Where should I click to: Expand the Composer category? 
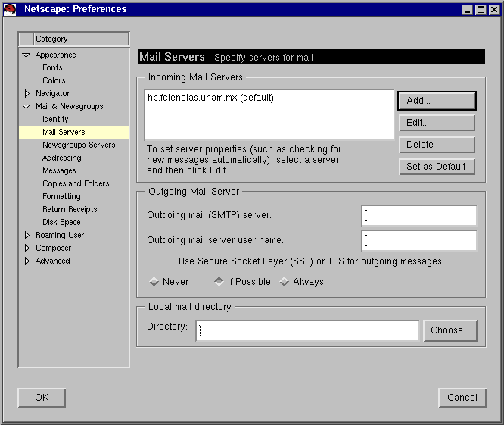pyautogui.click(x=26, y=248)
